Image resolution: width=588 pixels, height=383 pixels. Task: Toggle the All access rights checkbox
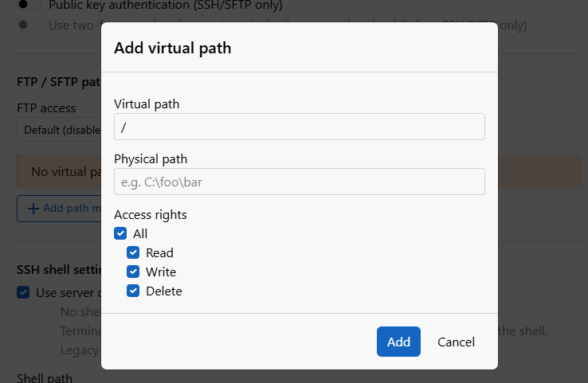[120, 233]
